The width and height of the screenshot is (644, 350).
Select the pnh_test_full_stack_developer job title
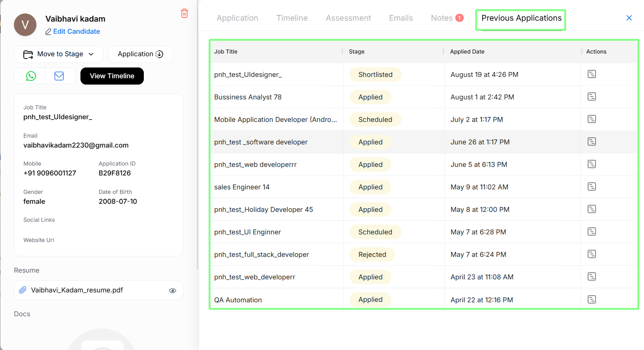(262, 255)
